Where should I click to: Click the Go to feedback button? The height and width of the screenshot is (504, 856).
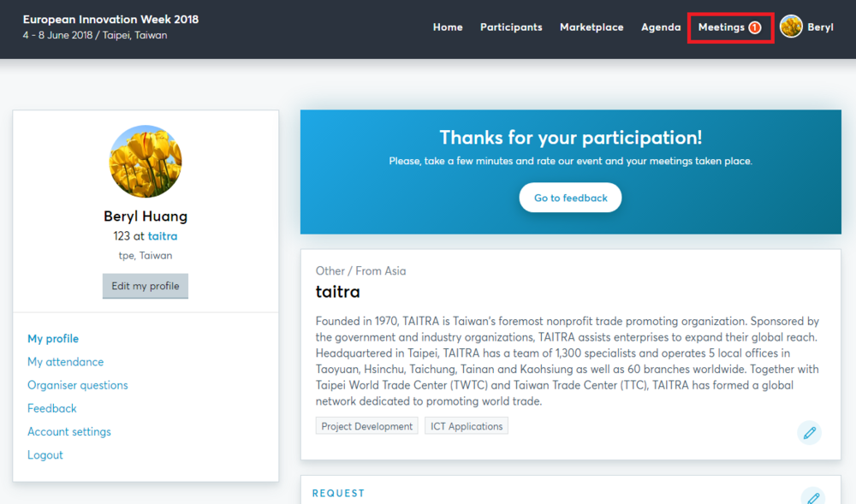[x=570, y=198]
